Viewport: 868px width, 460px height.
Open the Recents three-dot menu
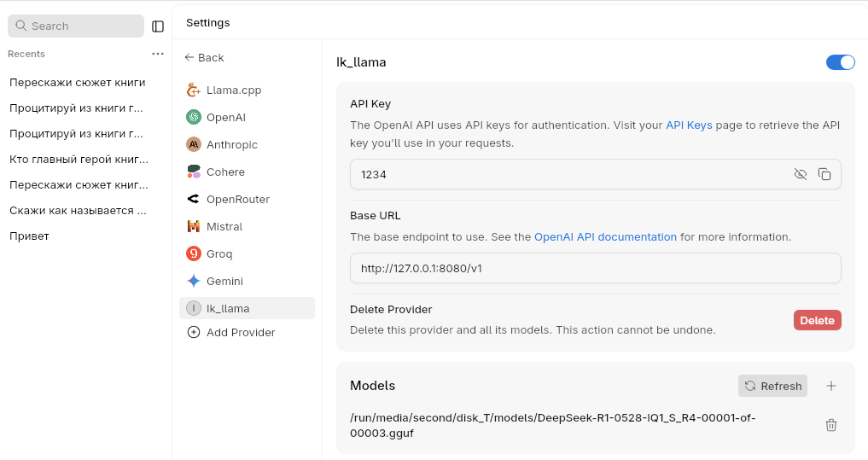coord(158,54)
